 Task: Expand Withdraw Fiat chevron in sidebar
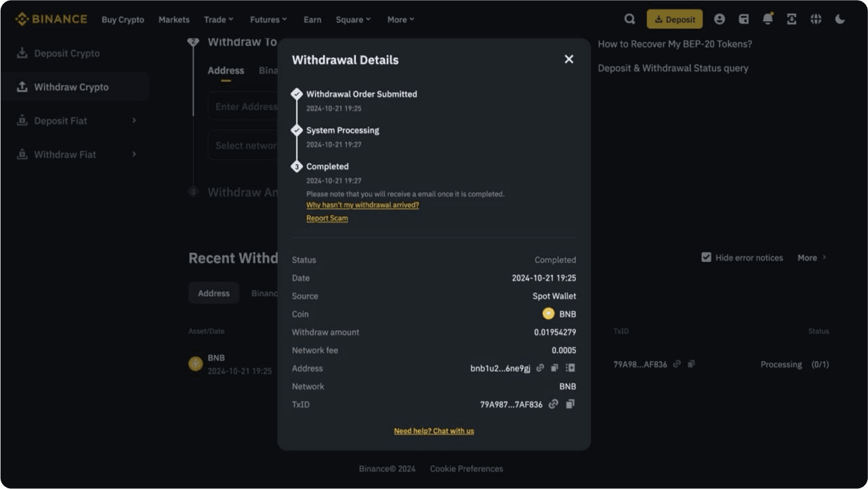click(134, 154)
